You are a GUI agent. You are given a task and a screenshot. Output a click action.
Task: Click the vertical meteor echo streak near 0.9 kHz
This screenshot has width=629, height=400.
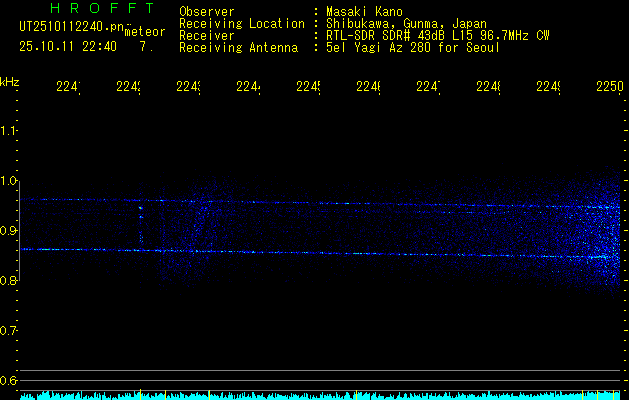(x=141, y=225)
